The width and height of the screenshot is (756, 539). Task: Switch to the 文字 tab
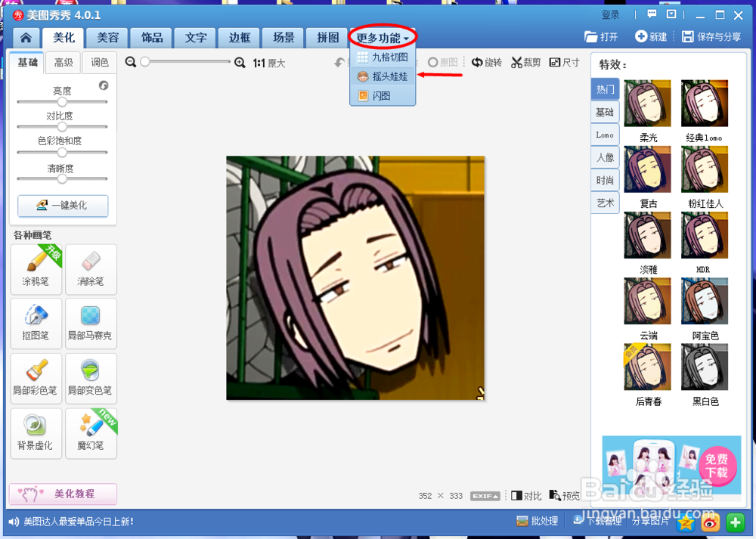pos(196,38)
